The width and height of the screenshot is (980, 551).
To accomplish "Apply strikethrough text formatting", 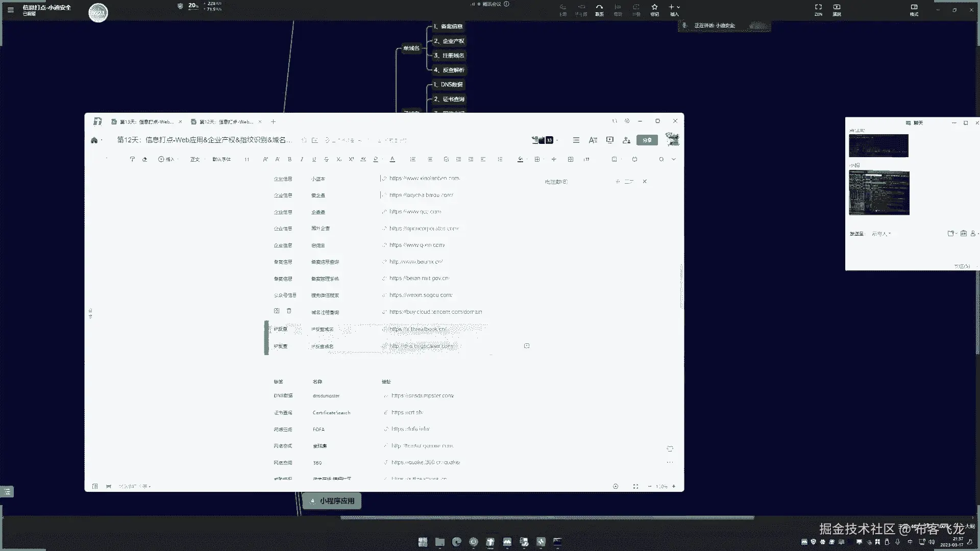I will click(326, 159).
